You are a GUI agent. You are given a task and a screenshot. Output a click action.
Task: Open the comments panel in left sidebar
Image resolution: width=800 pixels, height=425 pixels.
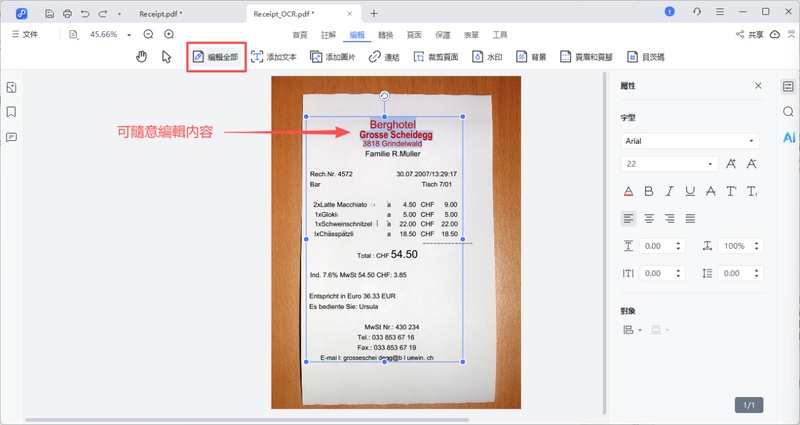pos(11,137)
